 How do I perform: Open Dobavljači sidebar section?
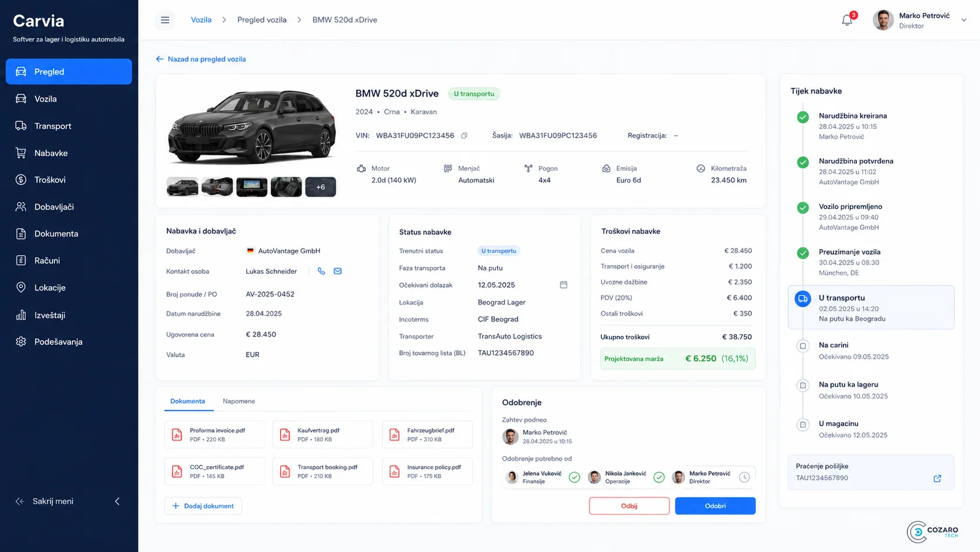pos(69,206)
